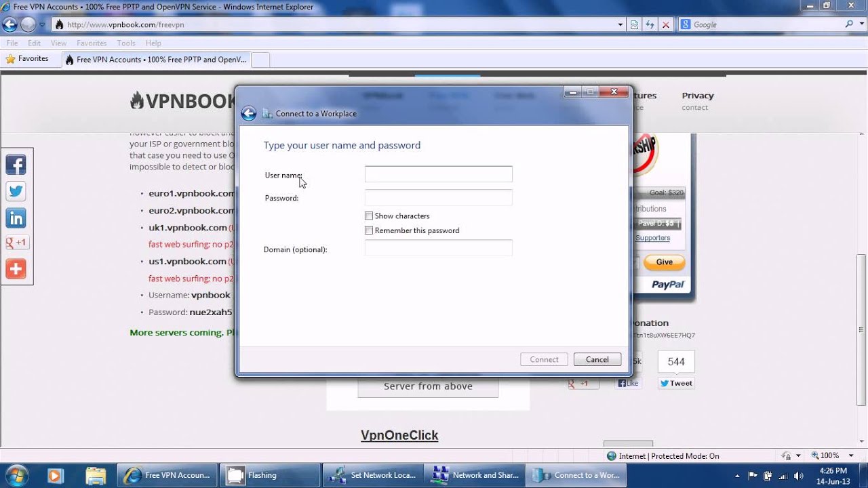Viewport: 868px width, 488px height.
Task: Expand the address bar autocomplete dropdown
Action: tap(620, 24)
